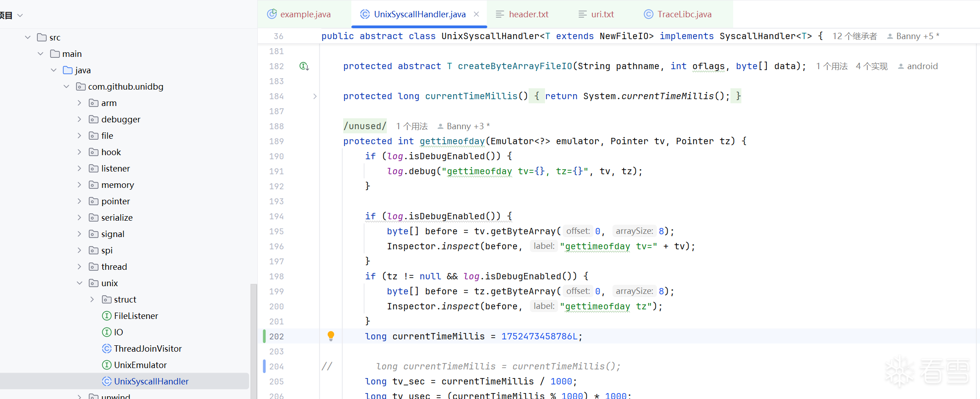This screenshot has height=399, width=980.
Task: Click the hook package folder icon
Action: (94, 152)
